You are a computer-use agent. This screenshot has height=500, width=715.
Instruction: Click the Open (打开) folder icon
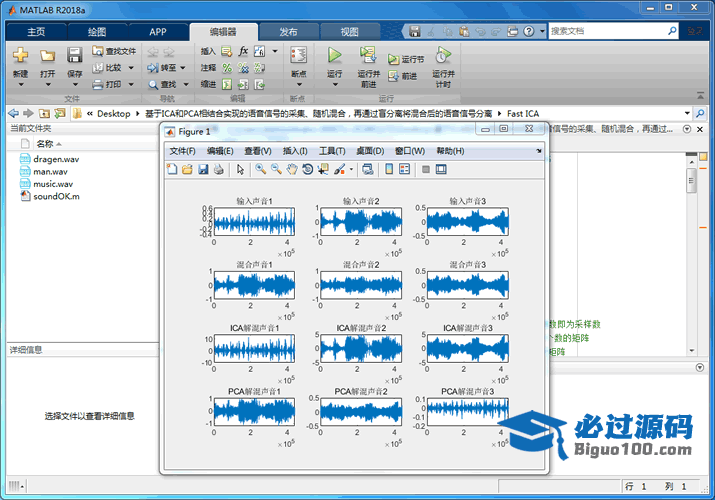point(47,56)
